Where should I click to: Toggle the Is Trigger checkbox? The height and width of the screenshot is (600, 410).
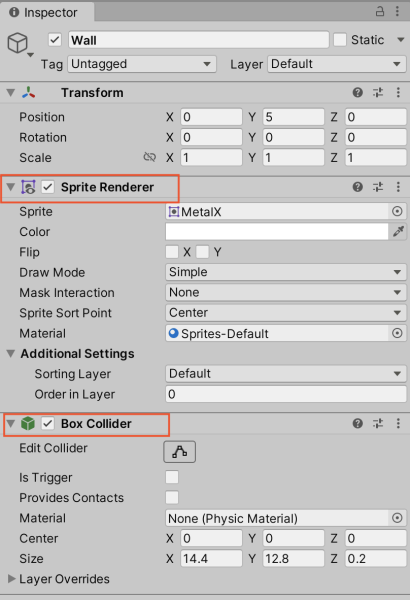click(x=172, y=477)
